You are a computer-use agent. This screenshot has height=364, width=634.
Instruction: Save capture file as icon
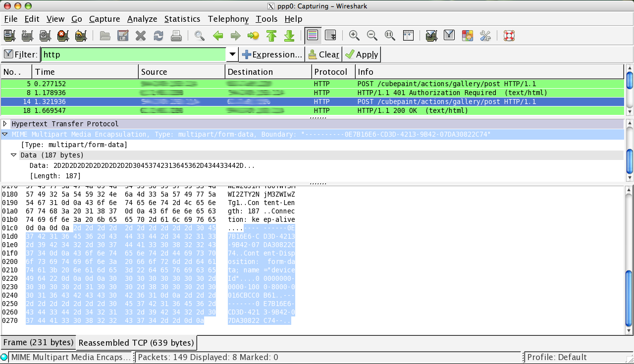click(x=123, y=36)
